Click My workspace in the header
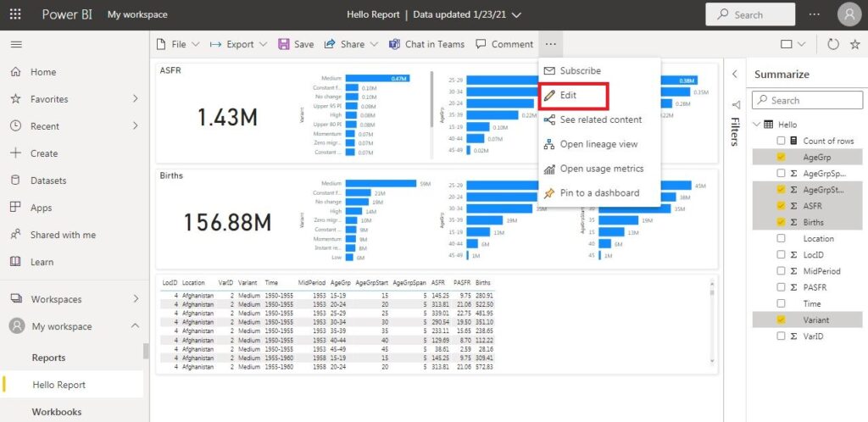868x422 pixels. 137,15
